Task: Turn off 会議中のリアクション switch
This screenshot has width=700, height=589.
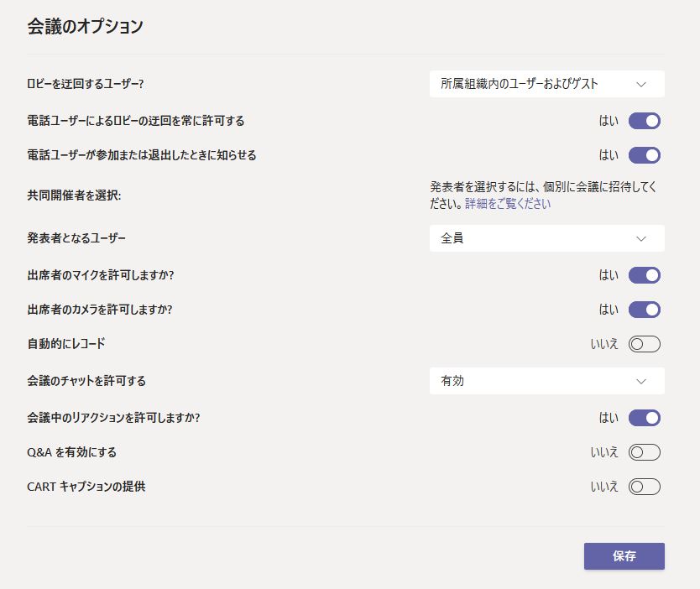Action: [x=645, y=418]
